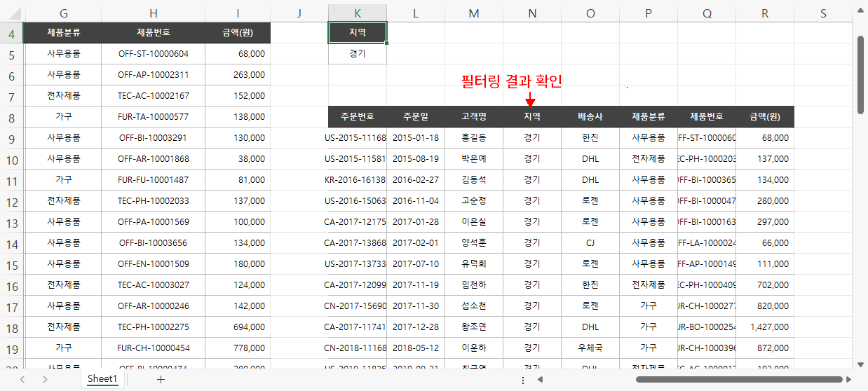Click the horizontal scrollbar thumb
This screenshot has height=391, width=868.
click(738, 379)
